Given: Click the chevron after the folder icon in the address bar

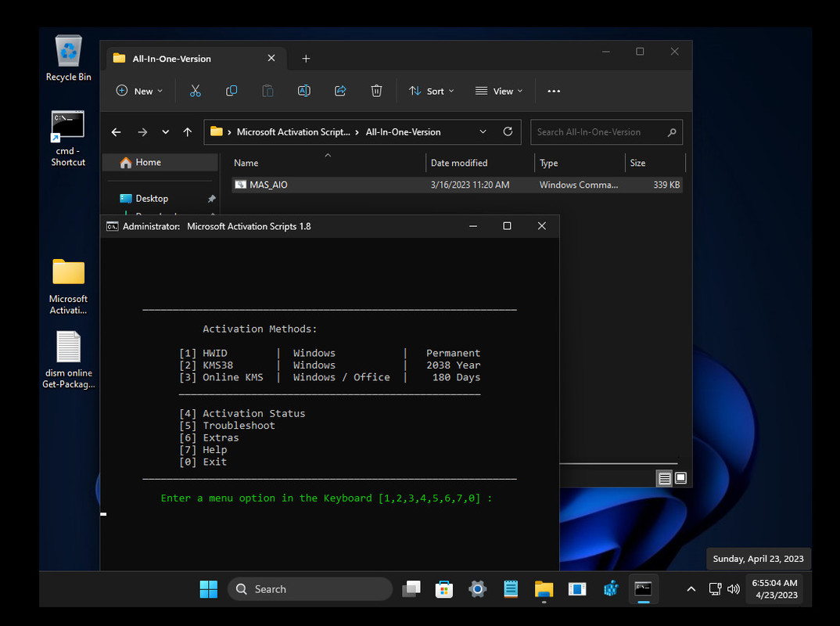Looking at the screenshot, I should (x=229, y=131).
